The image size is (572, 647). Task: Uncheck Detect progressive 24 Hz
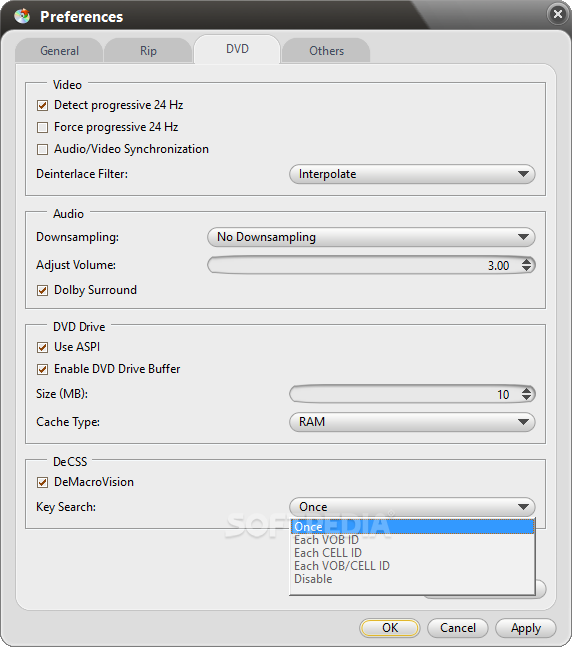(43, 105)
